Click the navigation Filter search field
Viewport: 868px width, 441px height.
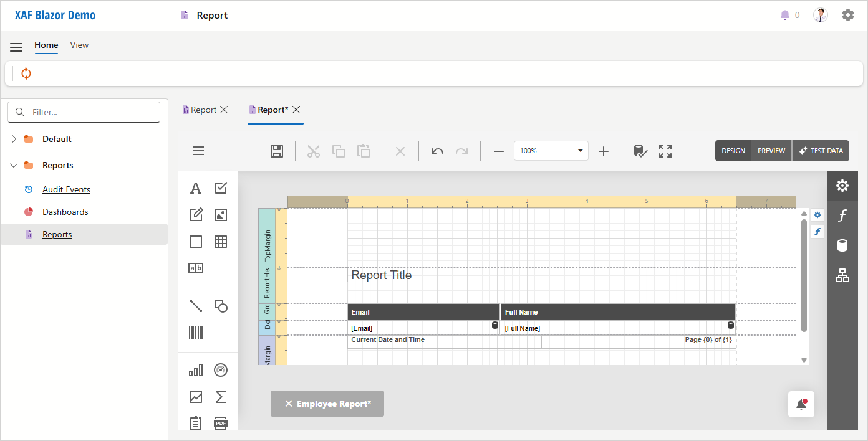pos(84,112)
